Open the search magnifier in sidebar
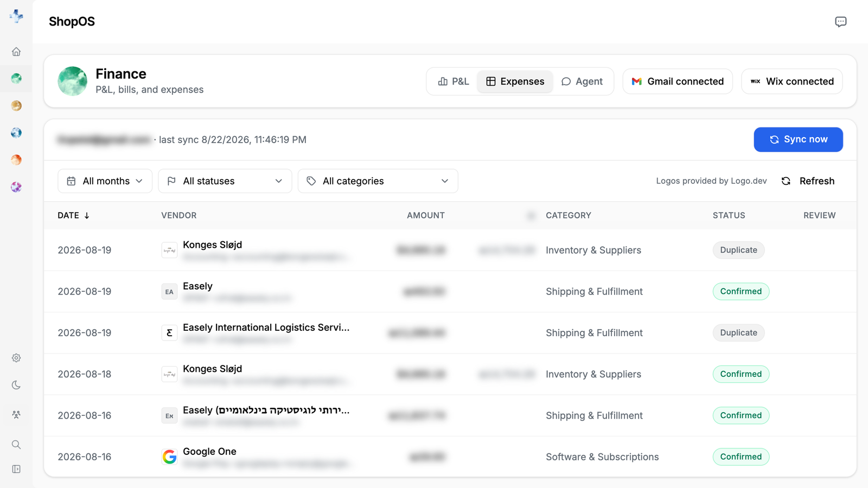Screen dimensions: 868x488 pos(16,445)
